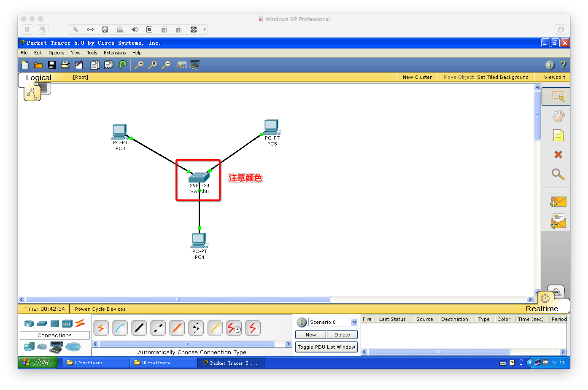
Task: Open network information via the 'i' icon
Action: coord(550,65)
